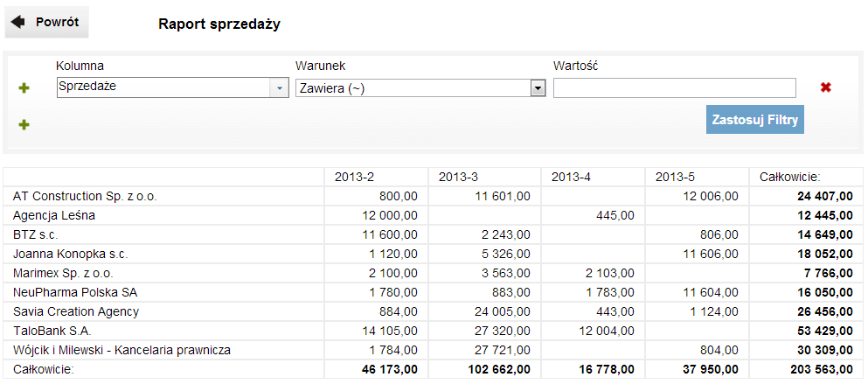Viewport: 868px width, 391px height.
Task: Click the Agencja Leśna row name
Action: pyautogui.click(x=53, y=215)
